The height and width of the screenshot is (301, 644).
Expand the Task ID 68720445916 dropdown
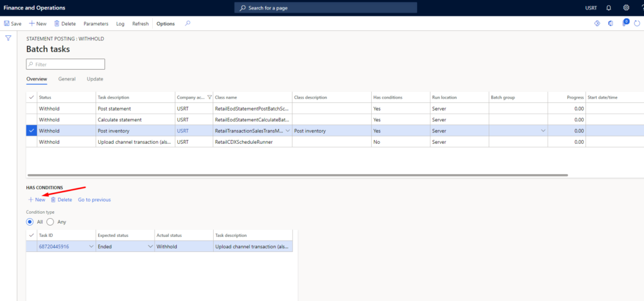(x=91, y=246)
